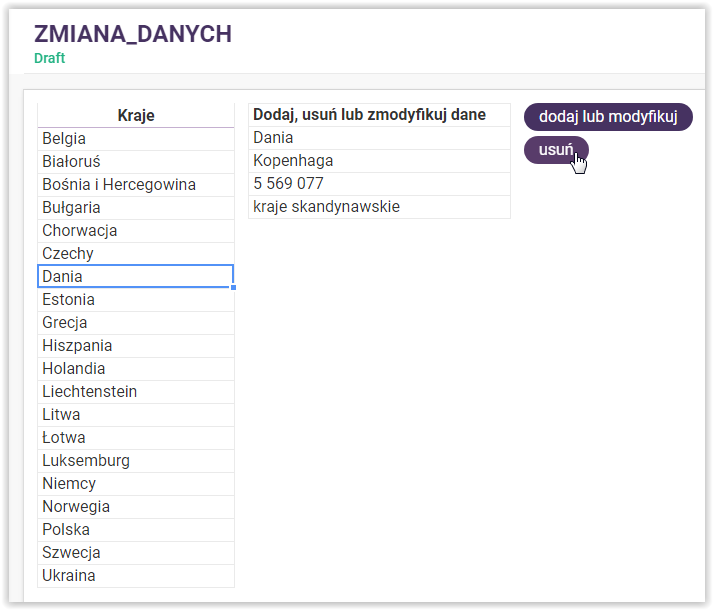Click the highlighted Dania cell in list

135,277
